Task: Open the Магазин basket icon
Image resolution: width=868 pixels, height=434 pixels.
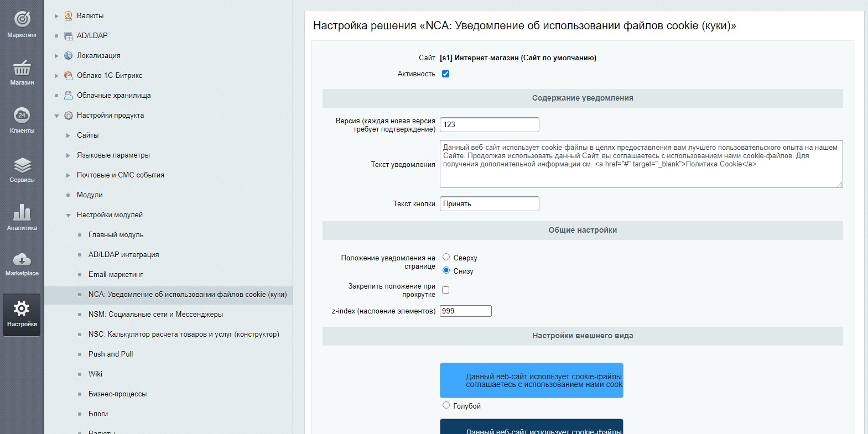Action: point(22,67)
